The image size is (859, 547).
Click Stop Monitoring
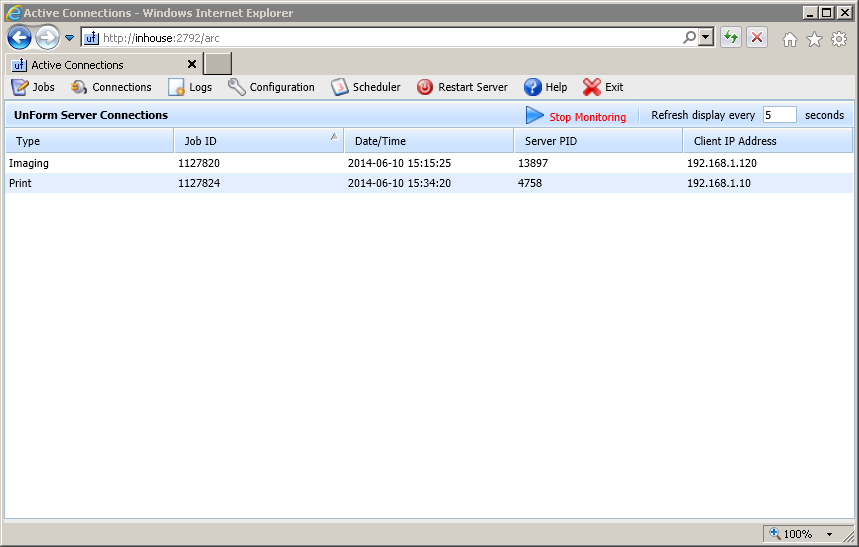(x=586, y=117)
